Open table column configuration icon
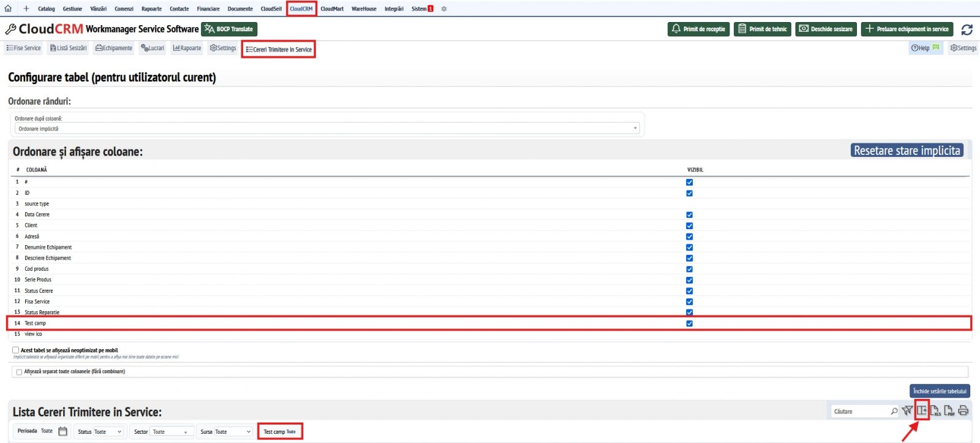Screen dimensions: 980x443 point(922,411)
